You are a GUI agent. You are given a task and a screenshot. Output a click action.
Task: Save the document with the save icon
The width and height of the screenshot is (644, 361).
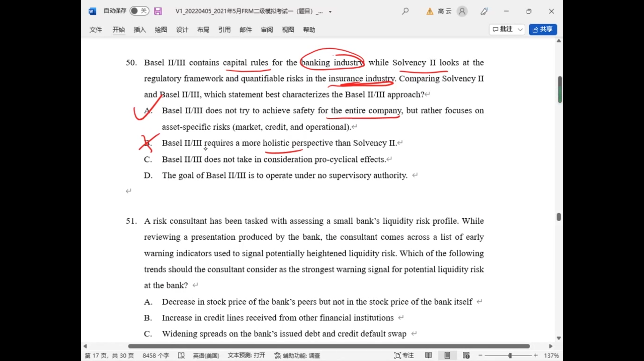coord(158,11)
